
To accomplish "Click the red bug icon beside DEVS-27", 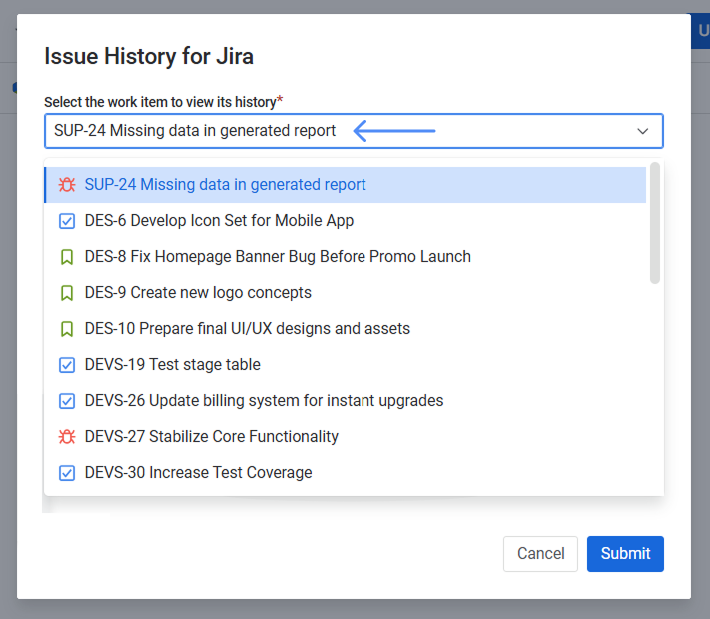I will click(67, 437).
